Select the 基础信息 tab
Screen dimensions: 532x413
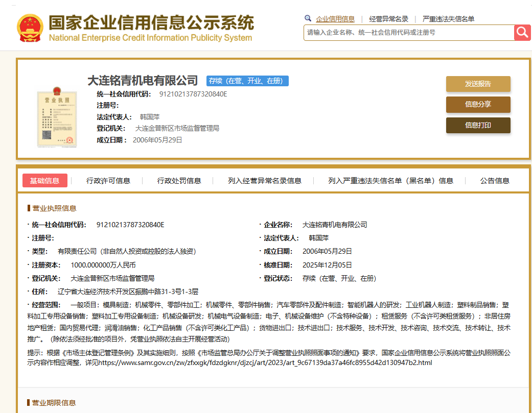pyautogui.click(x=45, y=181)
